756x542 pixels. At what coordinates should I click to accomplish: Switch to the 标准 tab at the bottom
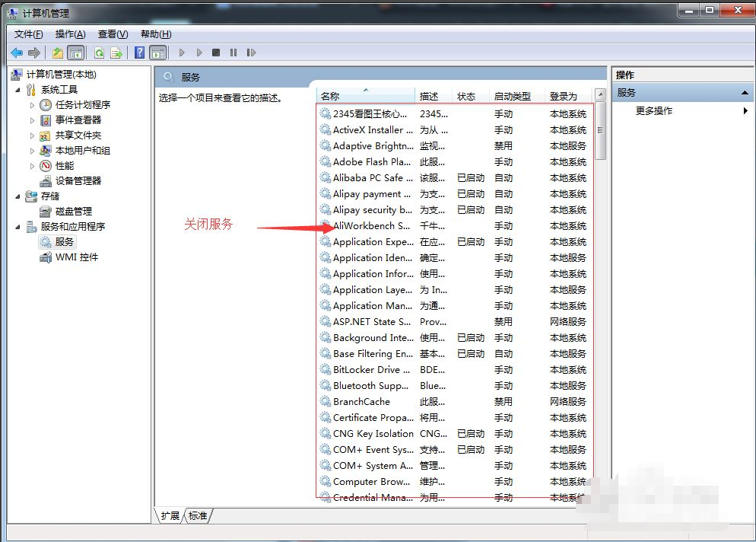pos(198,515)
